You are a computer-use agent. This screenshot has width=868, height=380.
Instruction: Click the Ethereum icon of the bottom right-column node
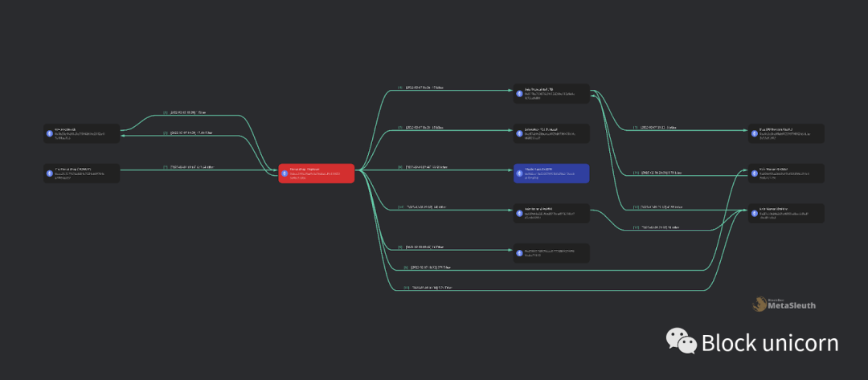(755, 213)
